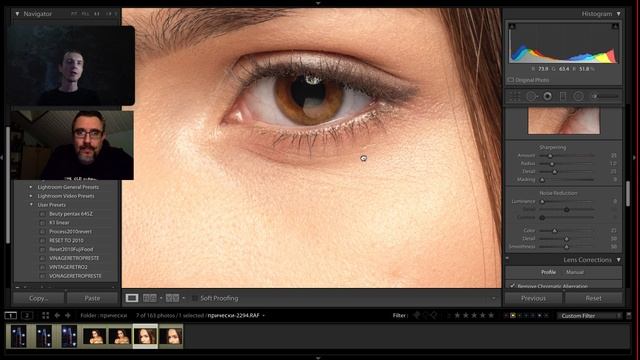Select the Crop Overlay tool icon

pyautogui.click(x=514, y=96)
